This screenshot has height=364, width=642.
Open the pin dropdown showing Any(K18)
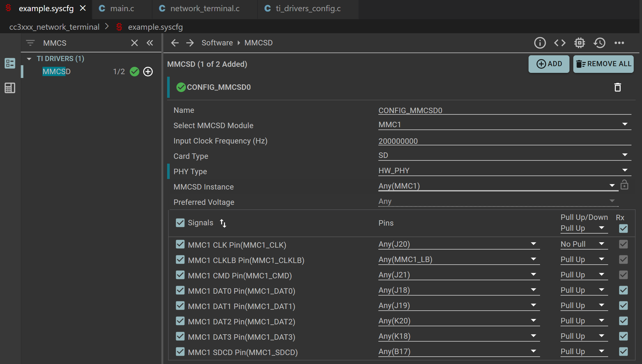[459, 336]
